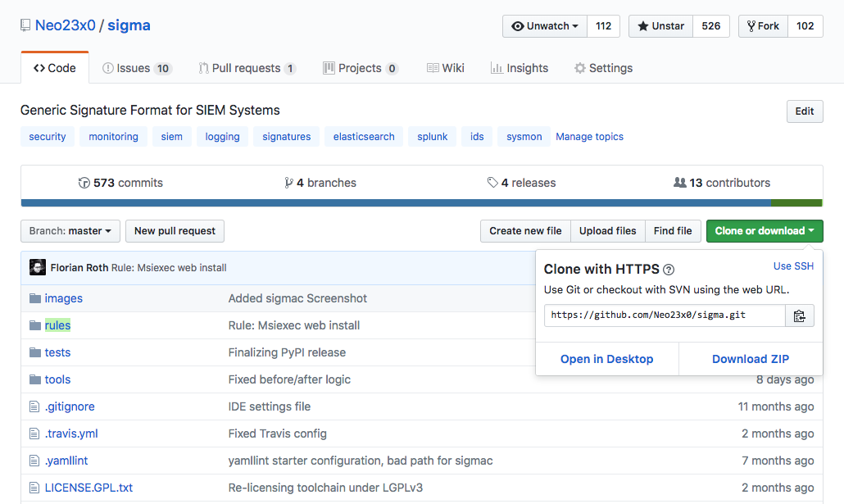Click the help icon beside Clone with HTTPS
The image size is (844, 504).
click(x=669, y=270)
